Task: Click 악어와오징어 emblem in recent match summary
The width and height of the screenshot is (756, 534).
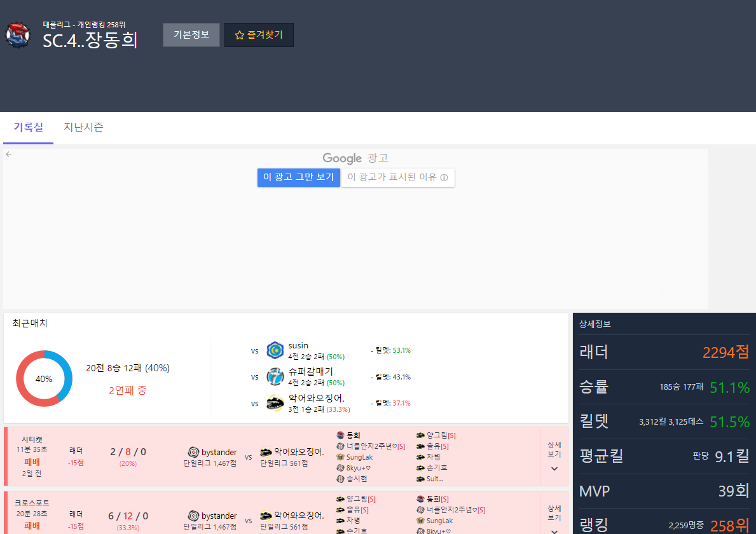Action: (275, 403)
